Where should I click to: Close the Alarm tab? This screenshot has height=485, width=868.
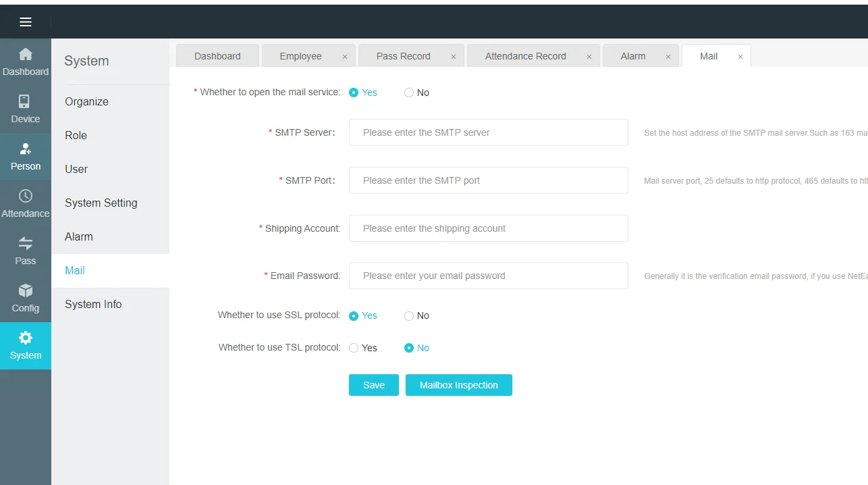pyautogui.click(x=668, y=57)
